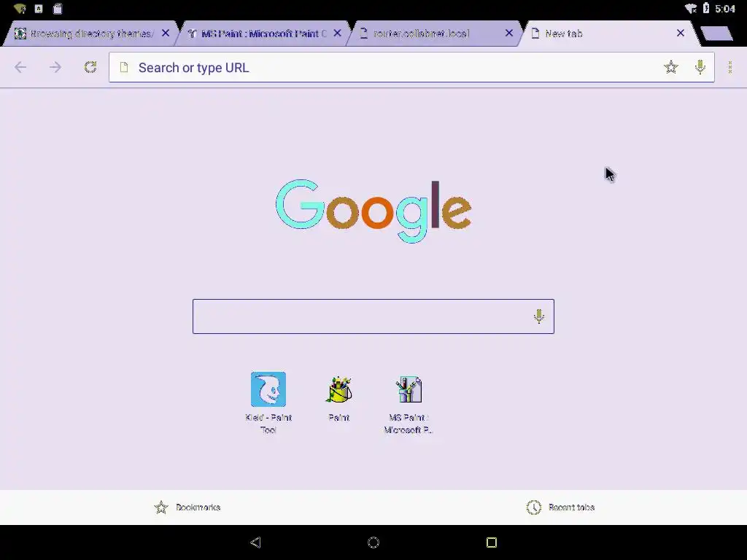Click the Google logo
Screen dimensions: 747x560
tap(373, 211)
